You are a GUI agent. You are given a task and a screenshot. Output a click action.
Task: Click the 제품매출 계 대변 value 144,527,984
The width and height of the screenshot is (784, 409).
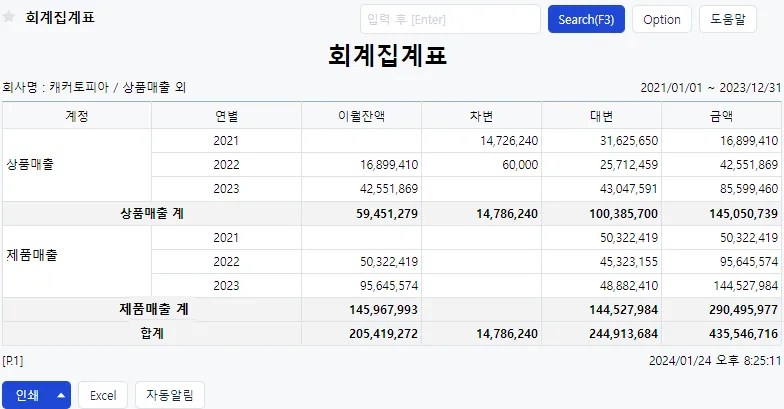point(624,310)
